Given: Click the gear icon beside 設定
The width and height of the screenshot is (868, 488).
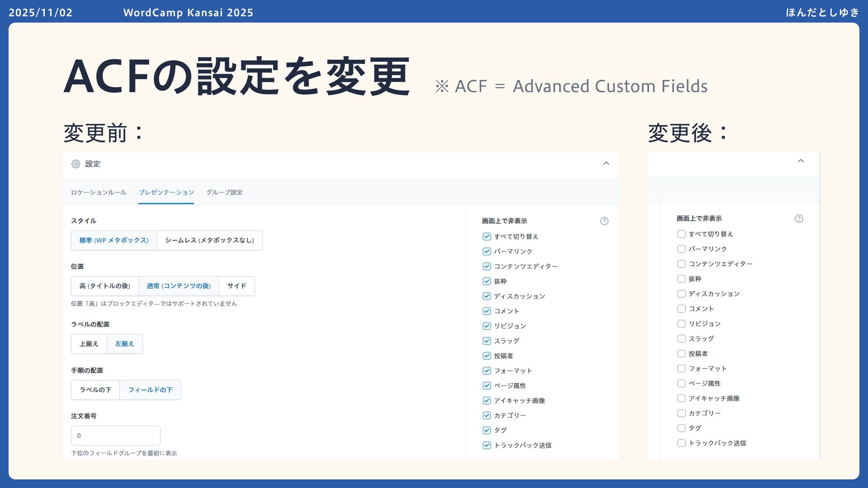Looking at the screenshot, I should (x=76, y=164).
